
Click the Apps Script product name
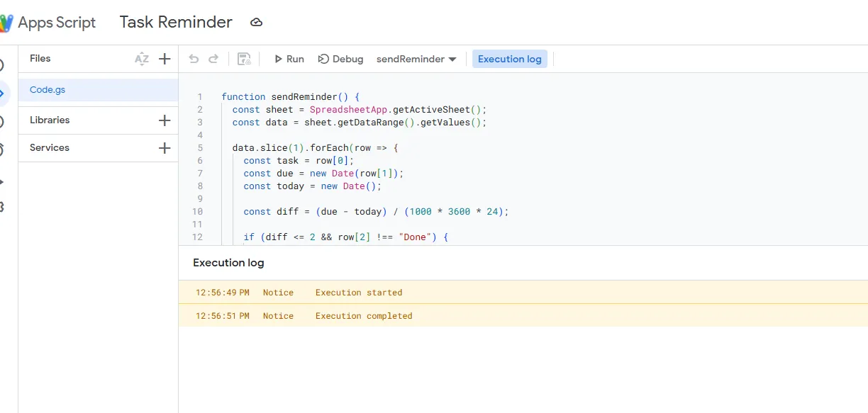tap(57, 23)
